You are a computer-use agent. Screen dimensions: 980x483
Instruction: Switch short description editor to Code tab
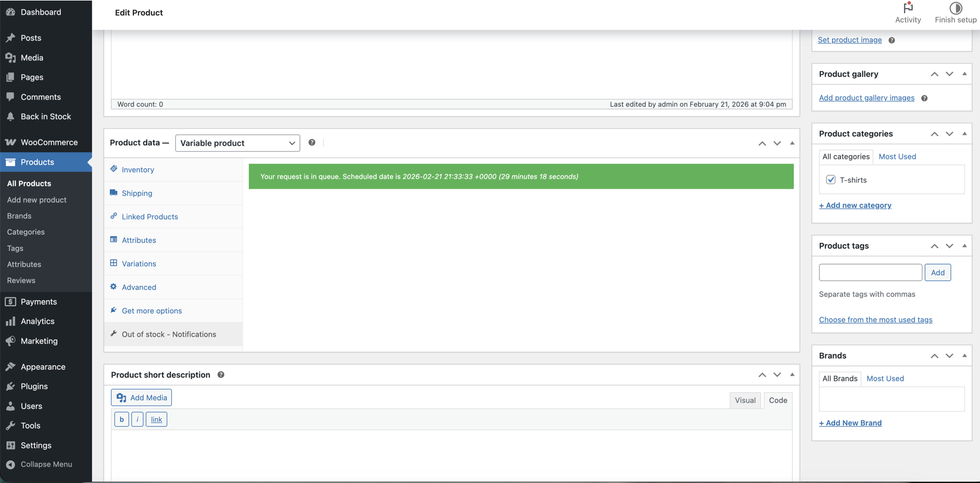[x=778, y=400]
